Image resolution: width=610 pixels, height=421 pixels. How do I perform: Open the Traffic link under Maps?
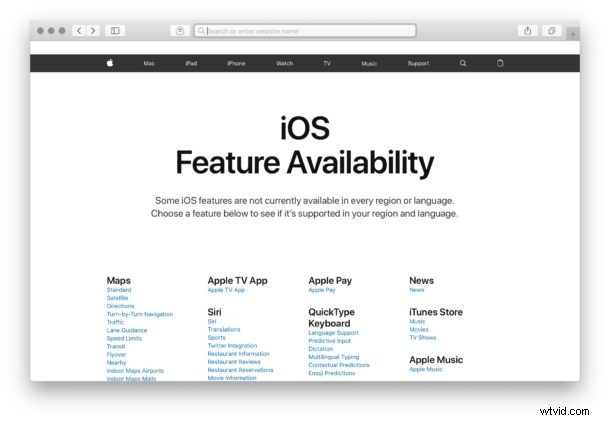click(116, 322)
